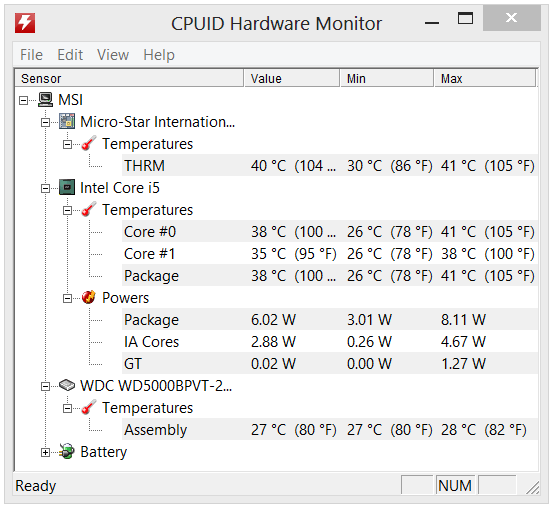Collapse the Powers section
This screenshot has width=553, height=507.
point(67,299)
